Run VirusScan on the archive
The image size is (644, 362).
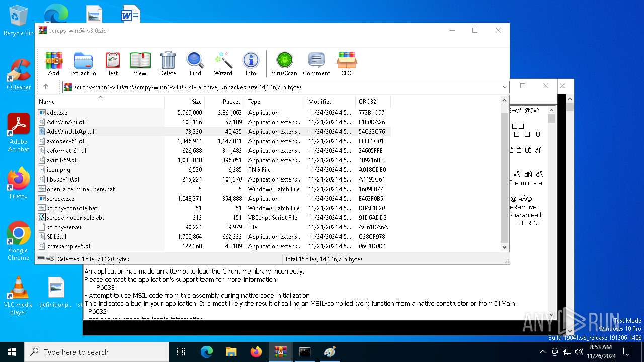(284, 64)
